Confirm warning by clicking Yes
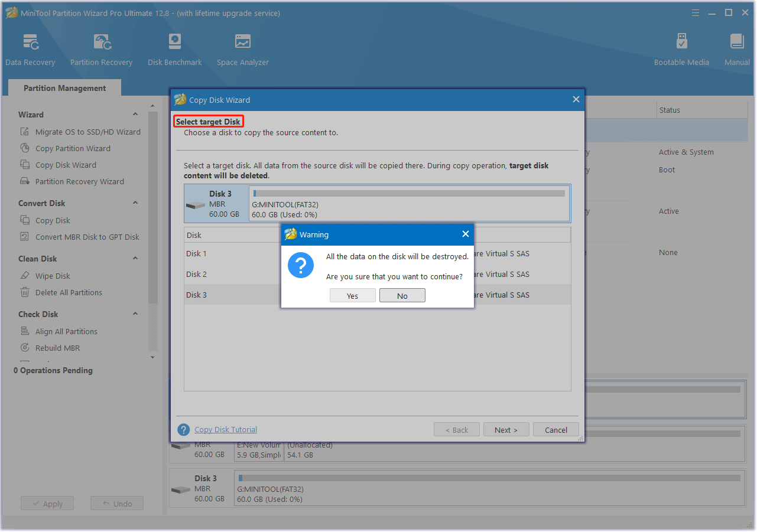757x532 pixels. pyautogui.click(x=353, y=296)
